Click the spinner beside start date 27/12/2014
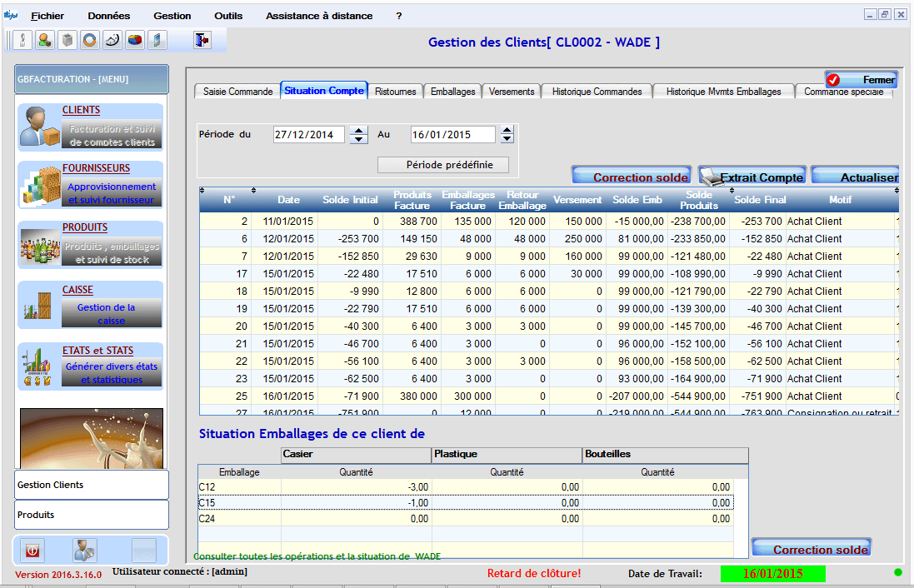914x588 pixels. [358, 135]
